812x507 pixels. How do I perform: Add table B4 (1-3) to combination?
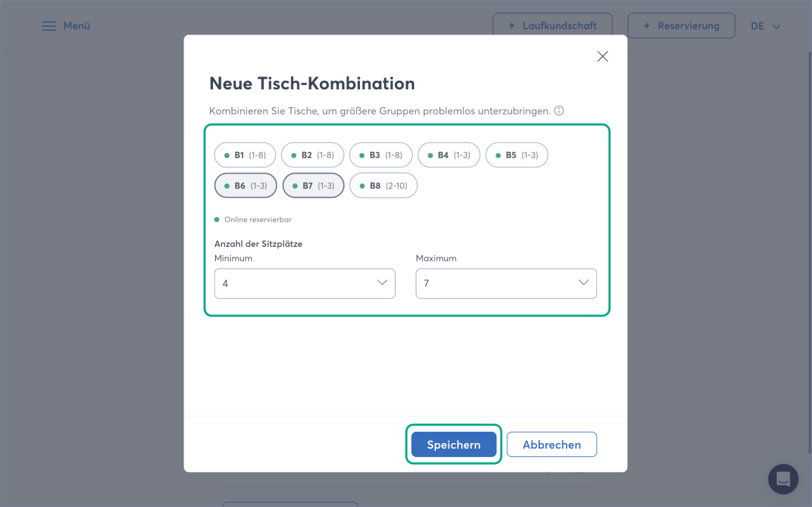[449, 155]
